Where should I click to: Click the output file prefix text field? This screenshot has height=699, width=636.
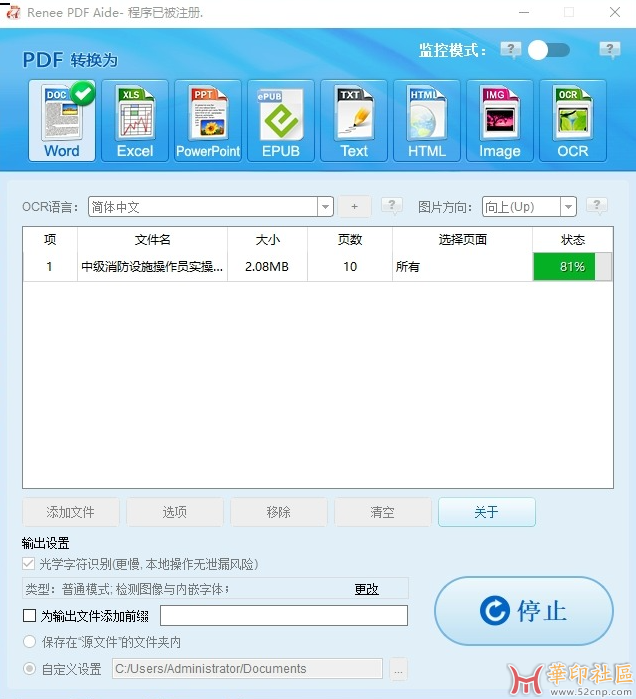tap(284, 616)
